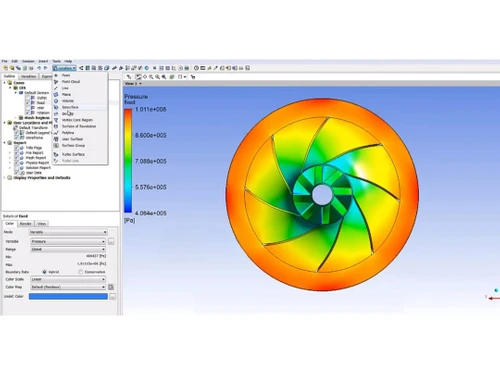This screenshot has height=375, width=500.
Task: Click the Text insert toolbar icon
Action: [114, 68]
